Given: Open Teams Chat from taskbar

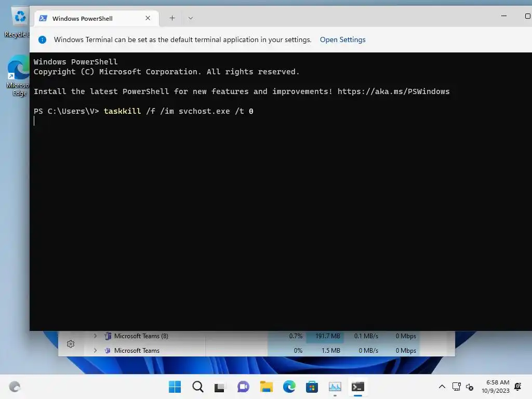Looking at the screenshot, I should click(x=243, y=387).
